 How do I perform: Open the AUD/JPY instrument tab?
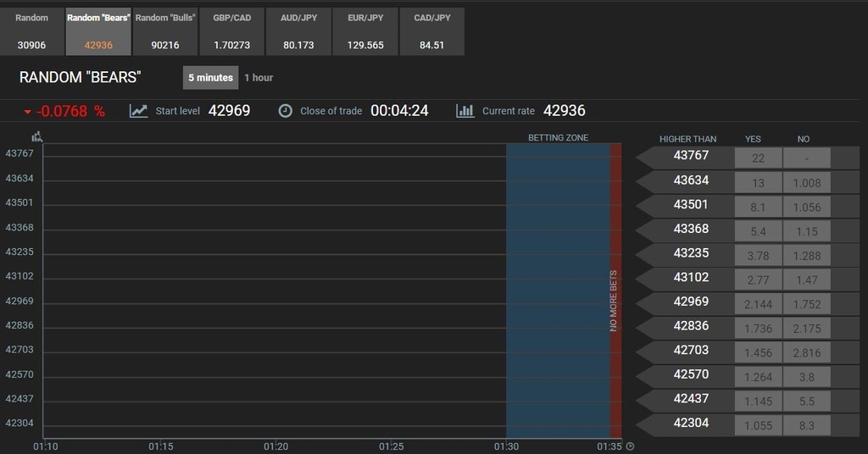(x=298, y=31)
